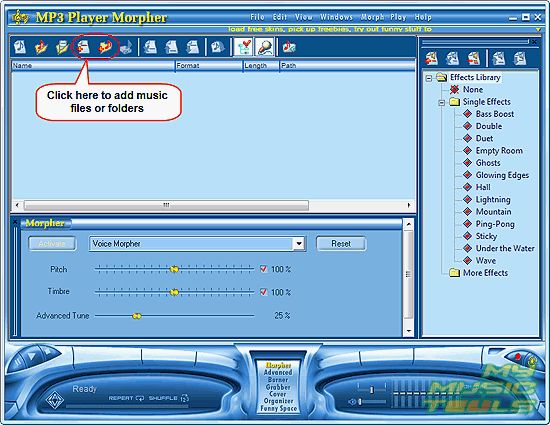Click effects panel gray move-down icon
Image resolution: width=550 pixels, height=425 pixels.
tap(519, 58)
